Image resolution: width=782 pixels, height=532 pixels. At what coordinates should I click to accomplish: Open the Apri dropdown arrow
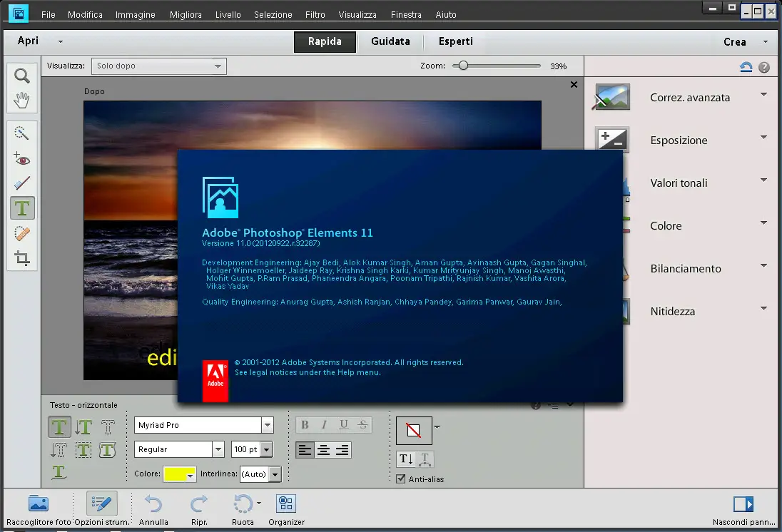61,42
